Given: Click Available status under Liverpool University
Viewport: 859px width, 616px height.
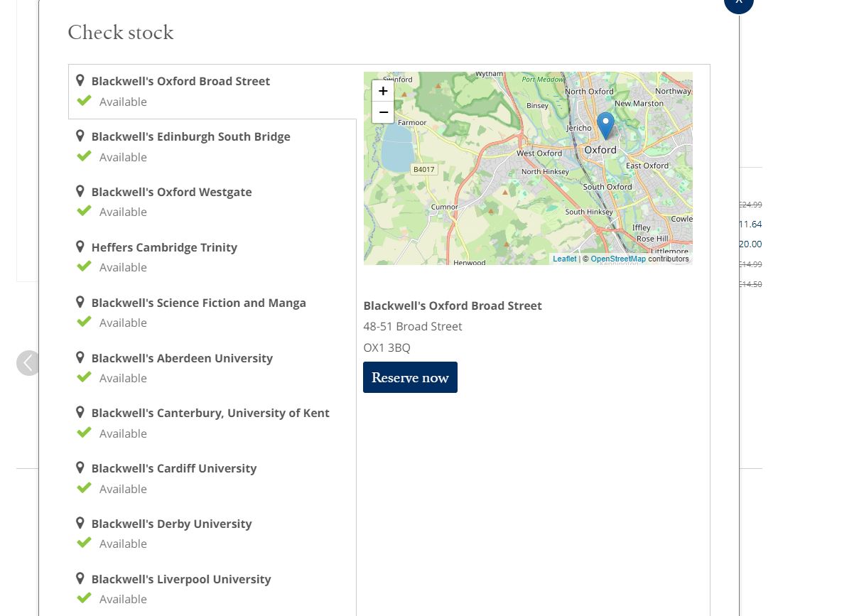Looking at the screenshot, I should (x=123, y=599).
